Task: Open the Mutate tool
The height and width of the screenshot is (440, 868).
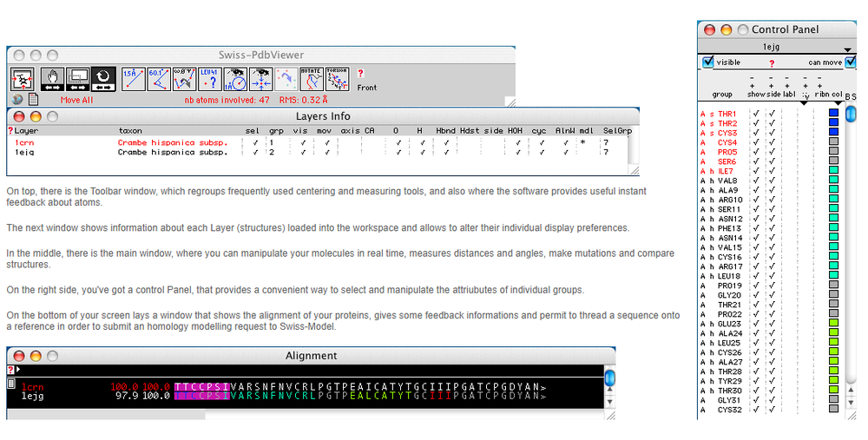Action: 312,79
